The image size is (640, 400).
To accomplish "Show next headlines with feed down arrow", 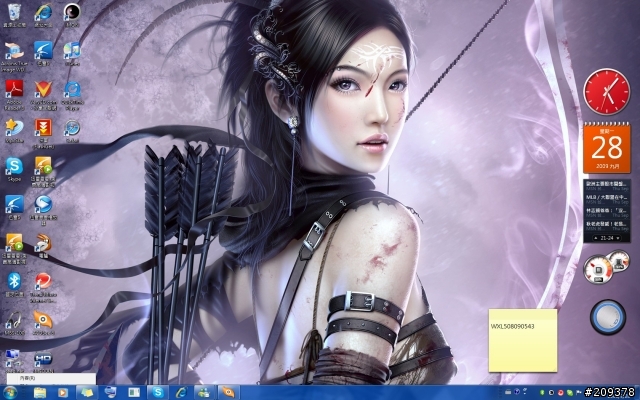I will coord(618,238).
